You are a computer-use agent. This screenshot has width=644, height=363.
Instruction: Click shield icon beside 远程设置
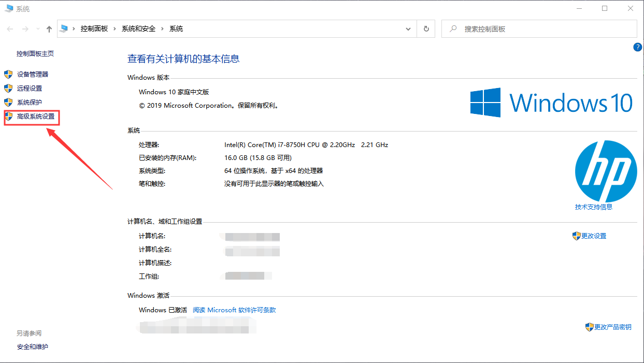click(x=8, y=88)
